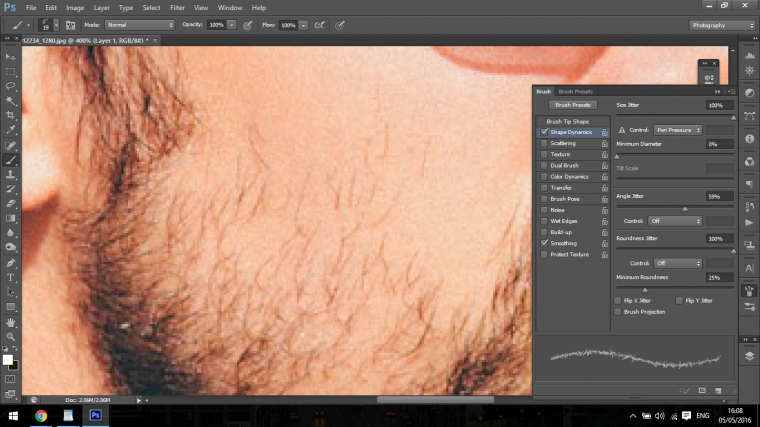The image size is (760, 427).
Task: Toggle pressure for size icon
Action: click(x=340, y=25)
